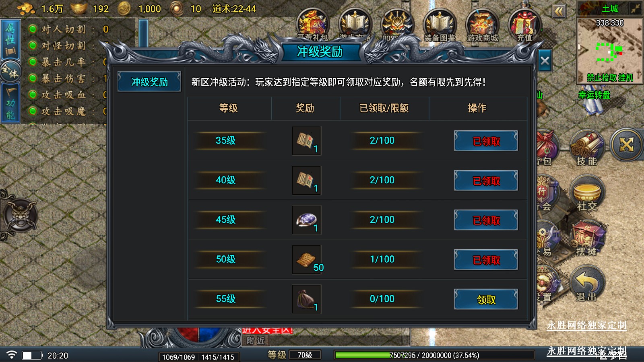Select the 50级 reward item thumbnail
This screenshot has width=644, height=362.
[x=306, y=259]
